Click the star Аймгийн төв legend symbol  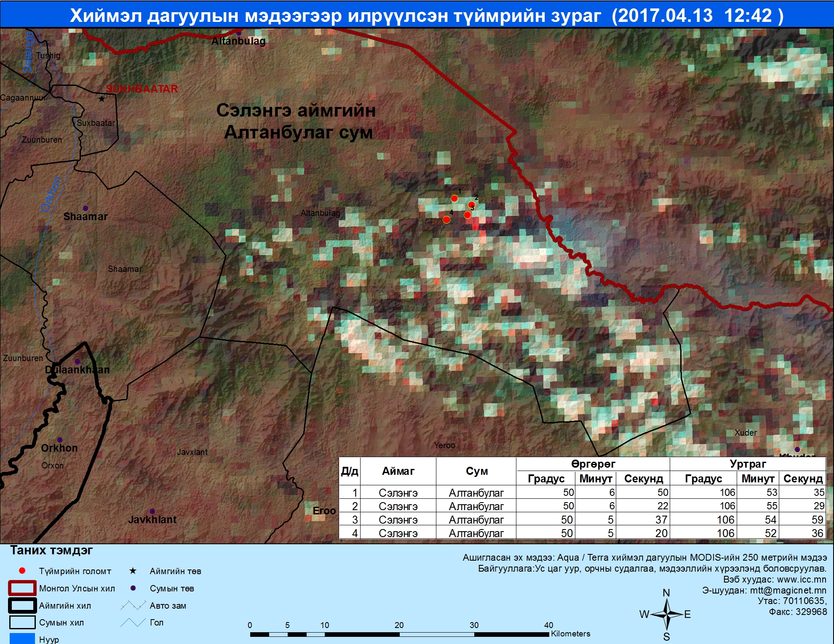click(133, 571)
